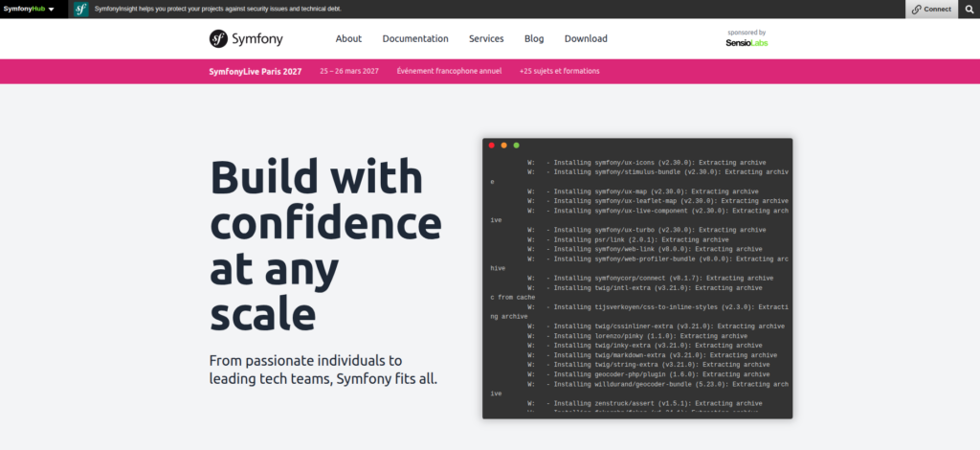Viewport: 980px width, 450px height.
Task: Click the 'Build with confidence at any scale' heading
Action: click(325, 244)
